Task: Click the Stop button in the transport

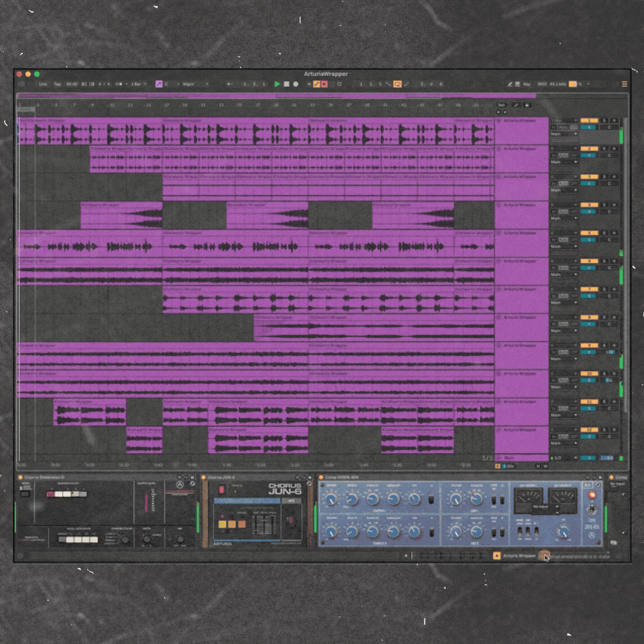Action: [287, 84]
